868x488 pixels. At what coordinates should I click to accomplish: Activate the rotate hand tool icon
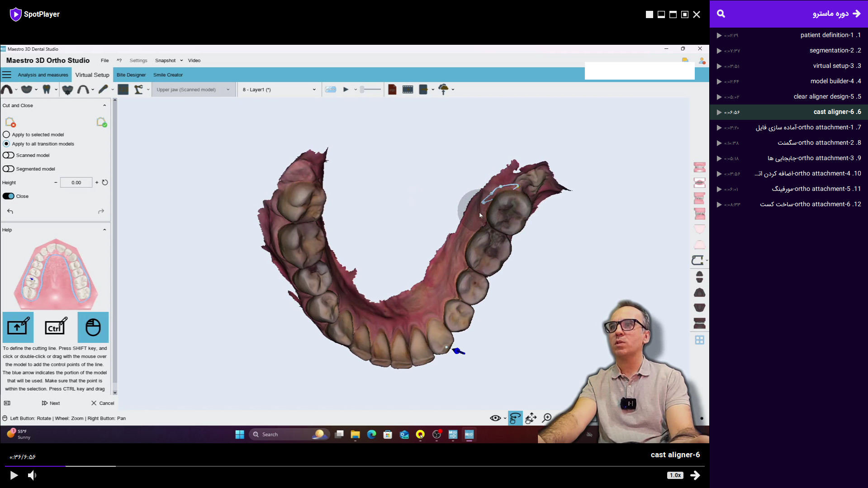(515, 418)
